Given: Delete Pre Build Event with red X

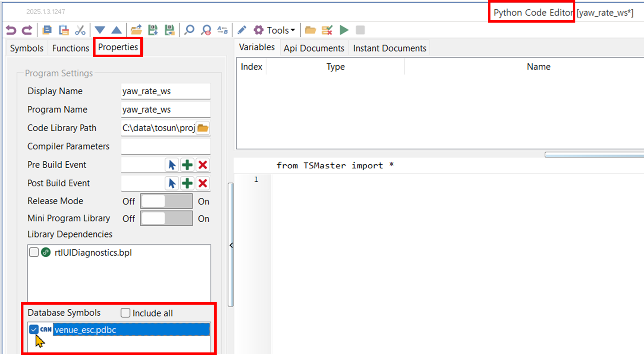Looking at the screenshot, I should 203,165.
